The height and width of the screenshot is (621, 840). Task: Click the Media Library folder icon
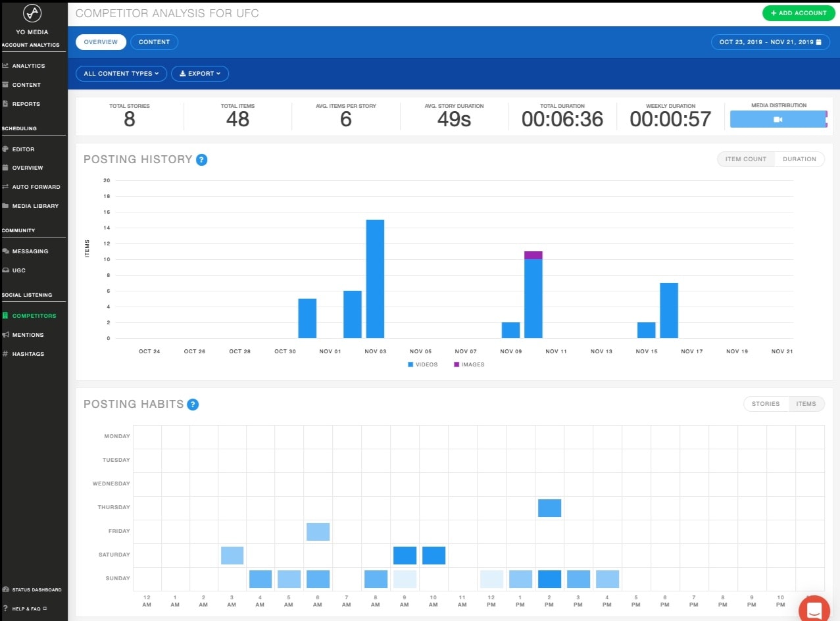tap(5, 206)
